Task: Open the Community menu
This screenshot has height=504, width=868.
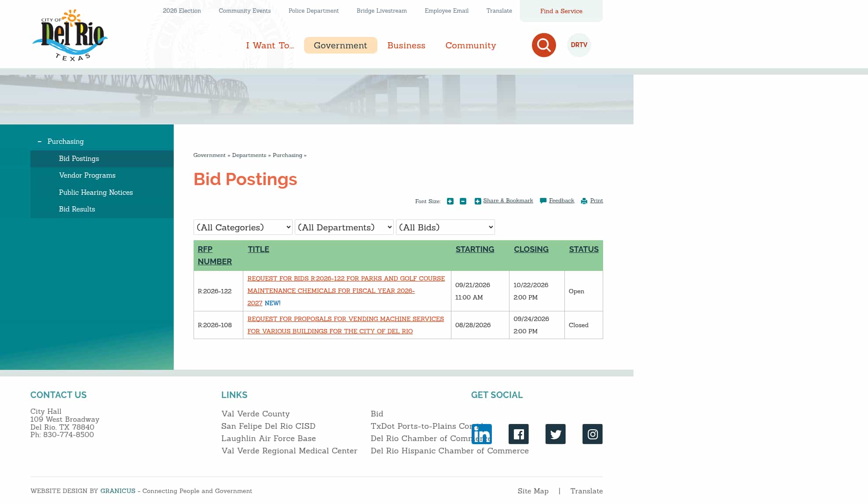Action: pos(471,45)
